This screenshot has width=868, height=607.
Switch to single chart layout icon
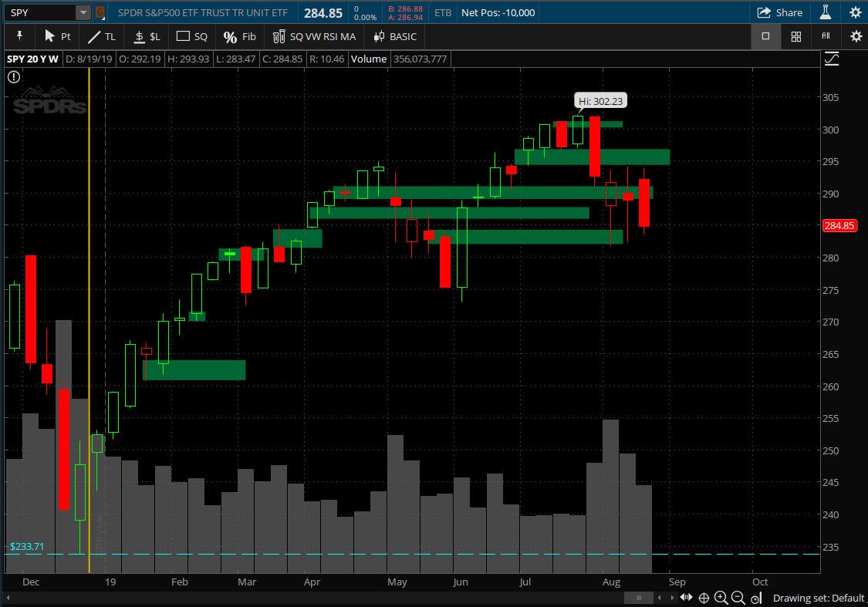pos(765,36)
